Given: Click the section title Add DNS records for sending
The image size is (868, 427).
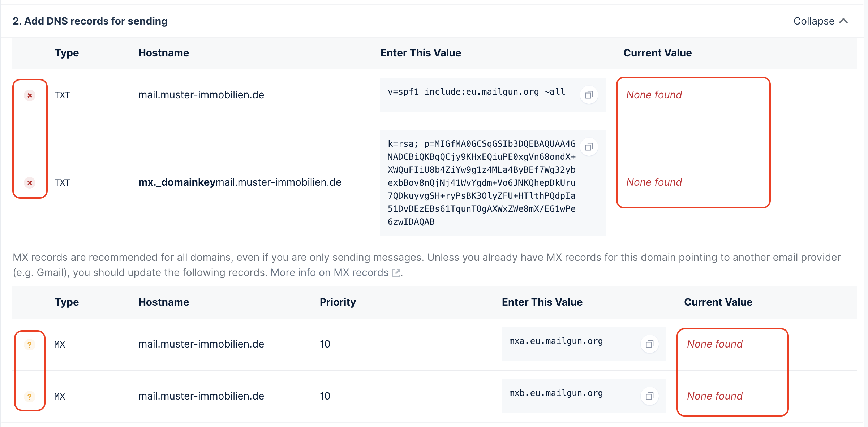Looking at the screenshot, I should tap(90, 21).
